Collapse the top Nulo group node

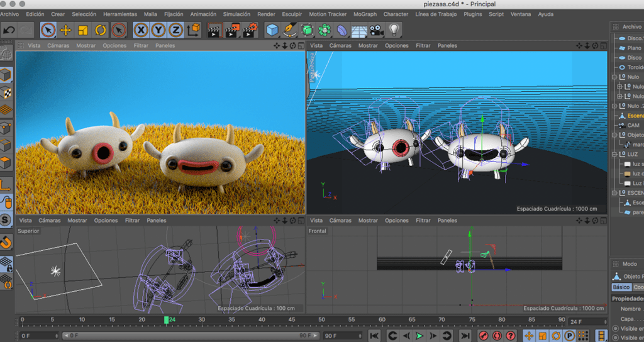coord(614,77)
